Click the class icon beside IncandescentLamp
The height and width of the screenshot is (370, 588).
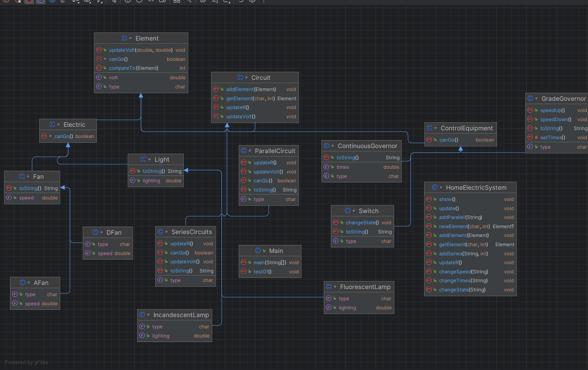click(142, 315)
